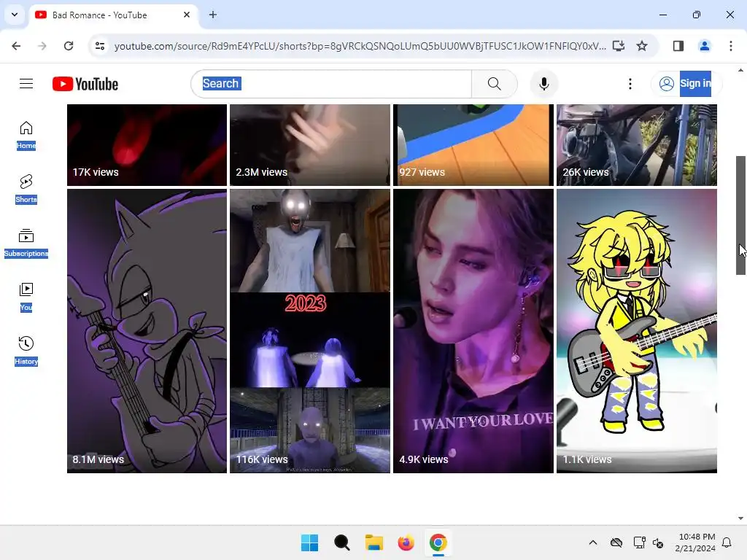Close the Bad Romance tab
The width and height of the screenshot is (747, 560).
point(187,15)
